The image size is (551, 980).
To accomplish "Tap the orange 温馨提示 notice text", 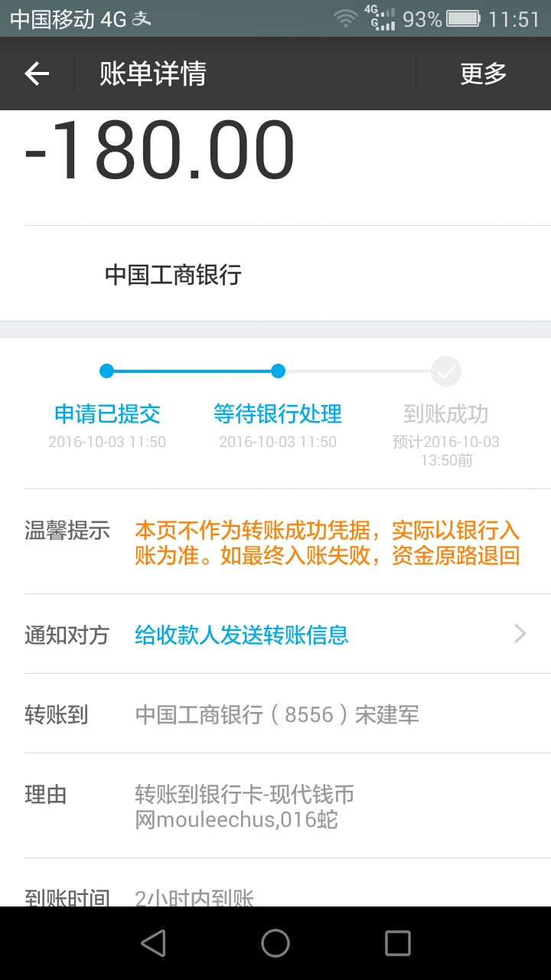I will (x=328, y=543).
